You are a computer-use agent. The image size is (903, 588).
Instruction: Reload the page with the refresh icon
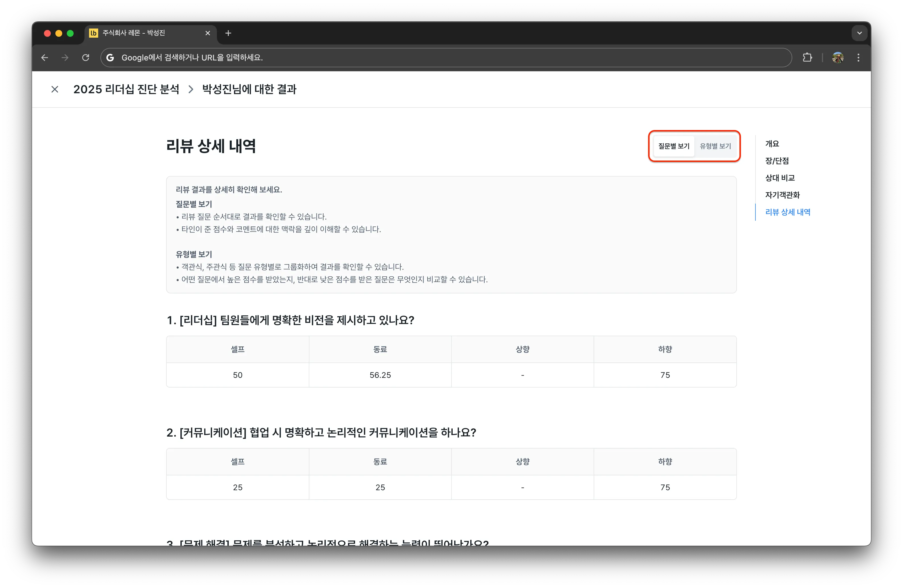[x=86, y=58]
